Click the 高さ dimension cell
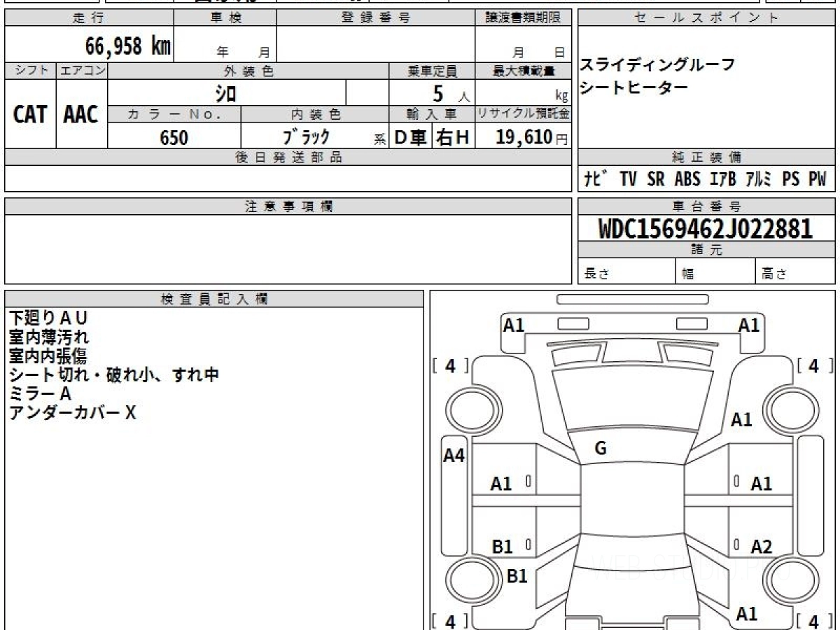The image size is (840, 630). click(795, 272)
